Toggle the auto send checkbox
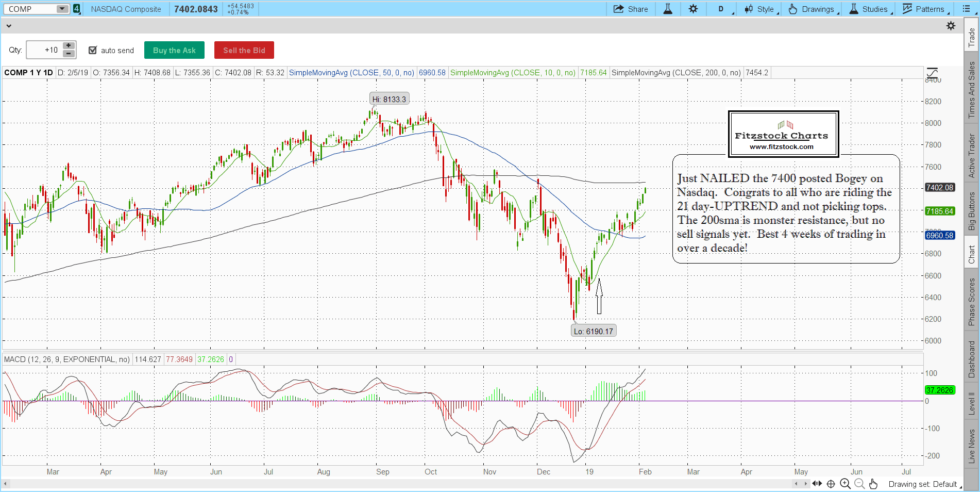 93,50
